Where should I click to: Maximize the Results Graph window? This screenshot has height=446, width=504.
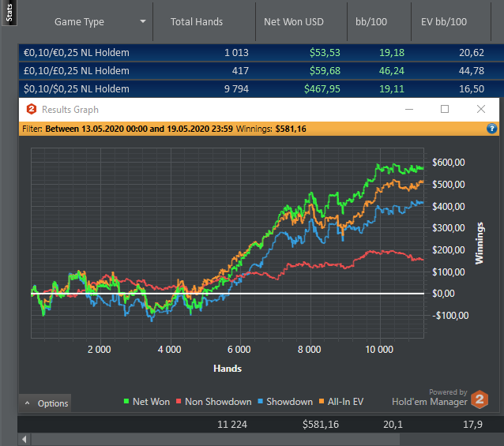[445, 109]
